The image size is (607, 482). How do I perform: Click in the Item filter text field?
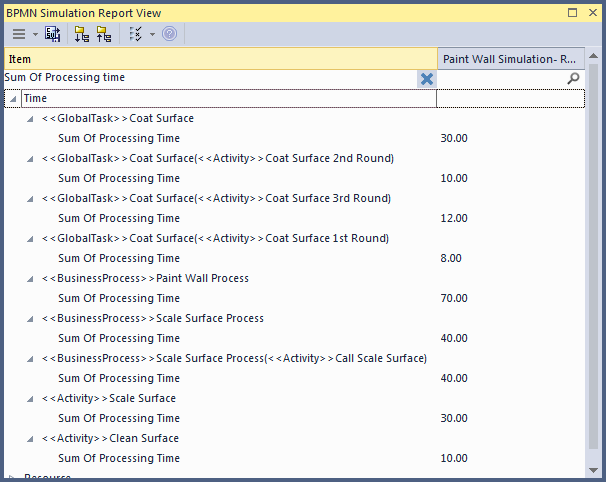pos(200,78)
